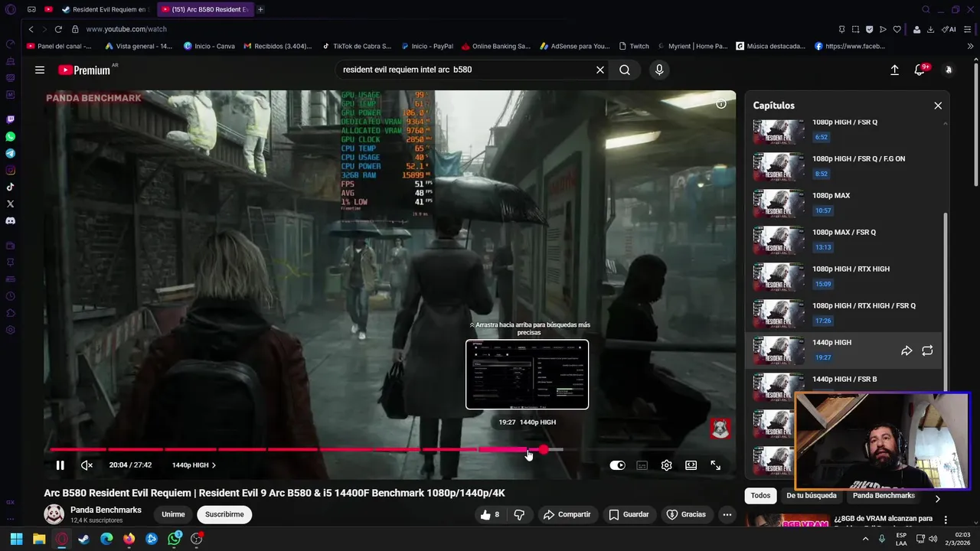Viewport: 980px width, 551px height.
Task: Open a new browser tab
Action: click(260, 9)
